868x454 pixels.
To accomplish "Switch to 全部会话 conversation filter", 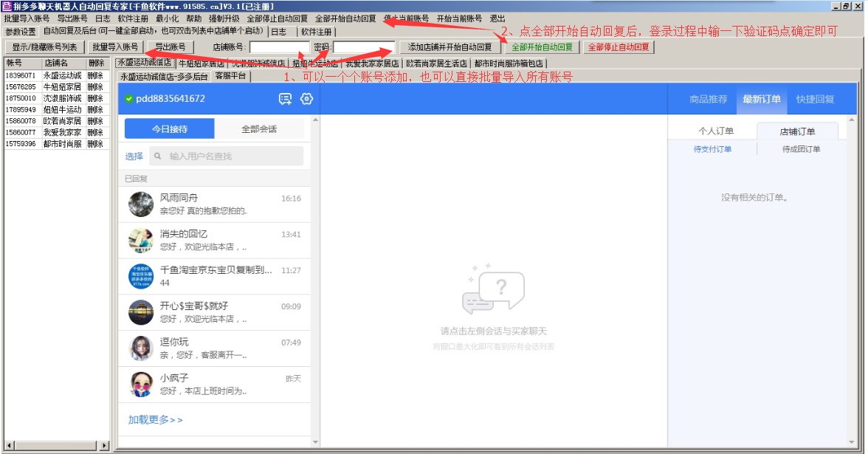I will pyautogui.click(x=259, y=129).
